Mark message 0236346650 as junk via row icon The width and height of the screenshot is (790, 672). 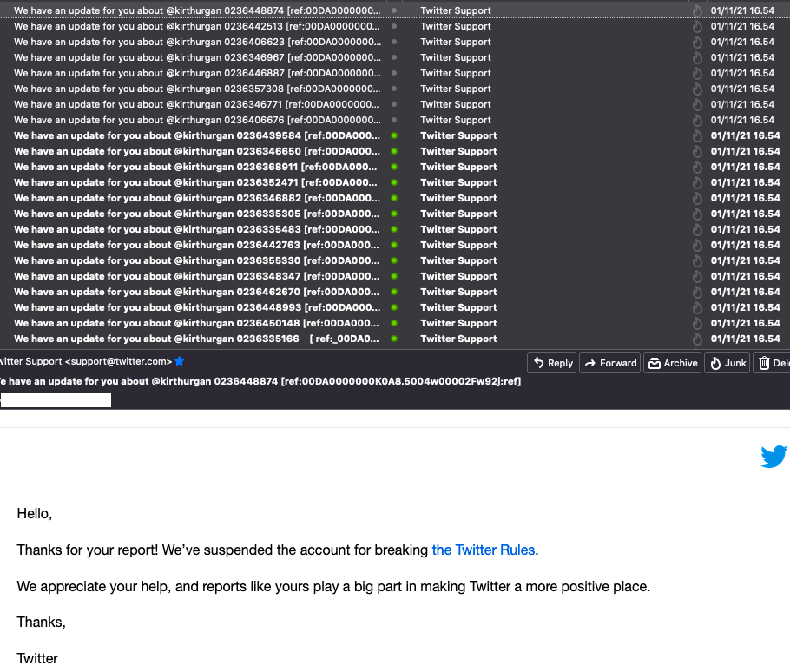click(x=697, y=152)
